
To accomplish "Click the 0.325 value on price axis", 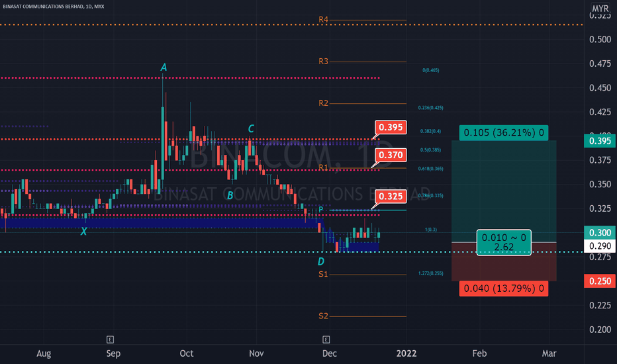I will point(600,208).
